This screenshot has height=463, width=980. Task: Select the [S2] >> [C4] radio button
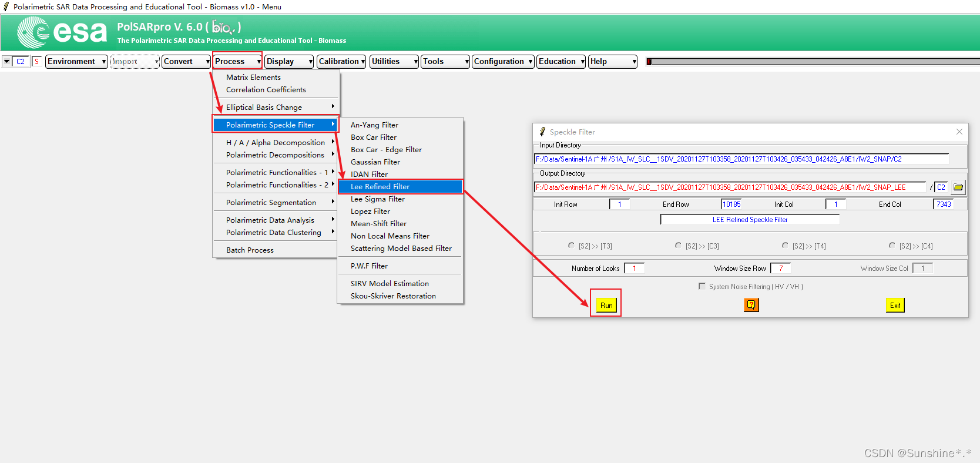pyautogui.click(x=892, y=246)
